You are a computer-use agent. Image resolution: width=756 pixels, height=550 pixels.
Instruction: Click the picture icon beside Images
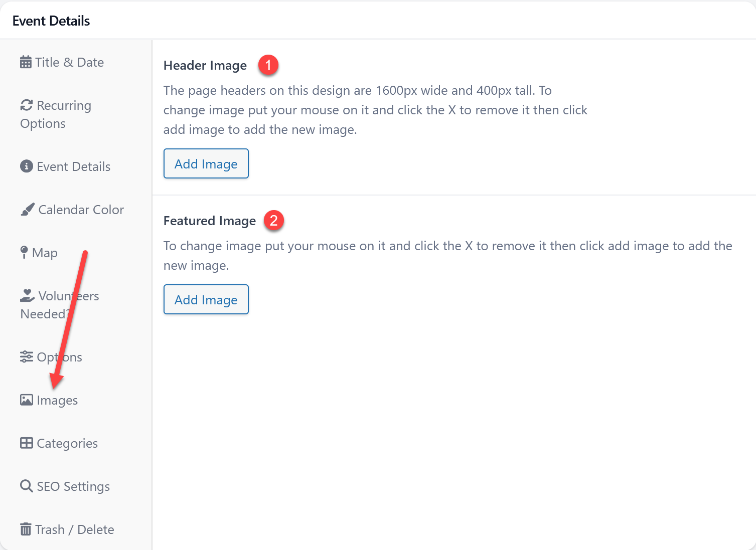point(27,400)
